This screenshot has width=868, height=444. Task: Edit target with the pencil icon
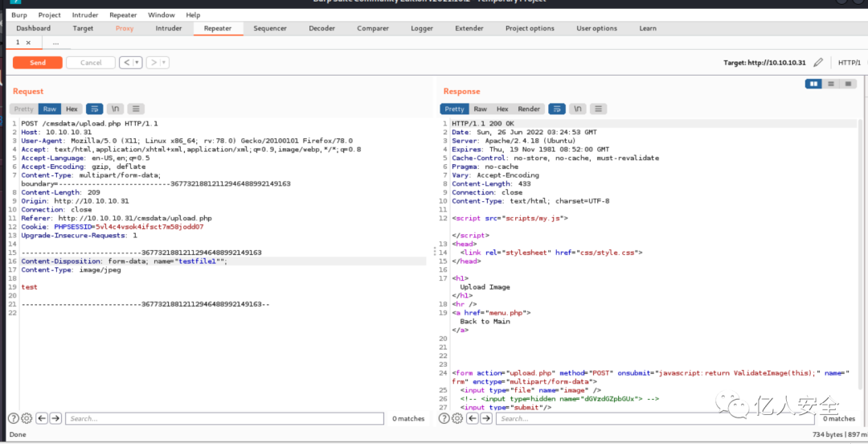pyautogui.click(x=818, y=63)
